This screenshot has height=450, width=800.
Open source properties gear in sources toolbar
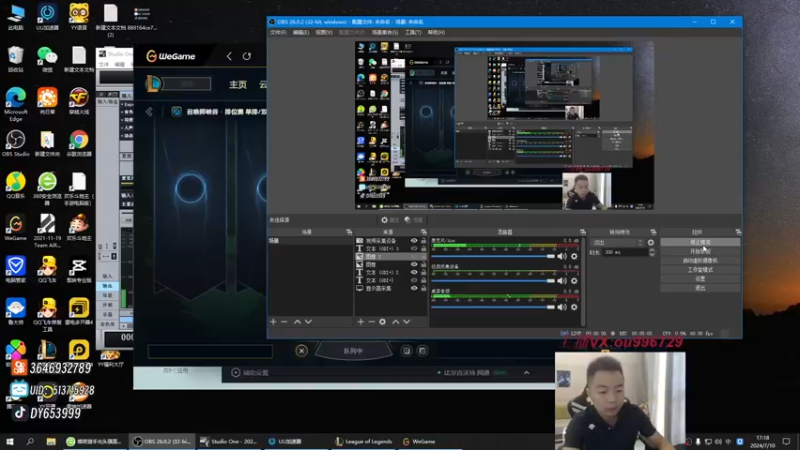coord(382,322)
